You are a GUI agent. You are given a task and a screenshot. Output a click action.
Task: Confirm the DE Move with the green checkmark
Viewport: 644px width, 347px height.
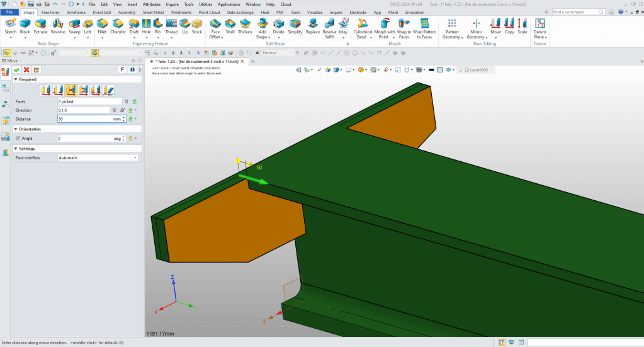(17, 69)
